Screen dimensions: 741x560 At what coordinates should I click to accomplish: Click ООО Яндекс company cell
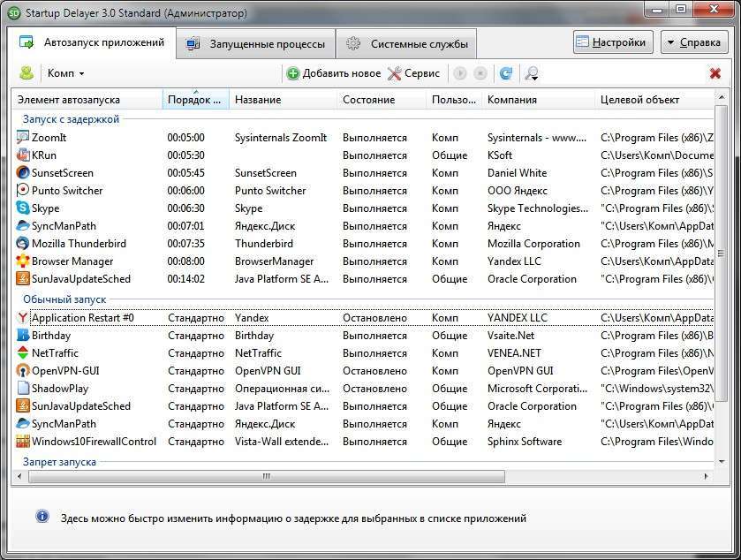pyautogui.click(x=517, y=191)
